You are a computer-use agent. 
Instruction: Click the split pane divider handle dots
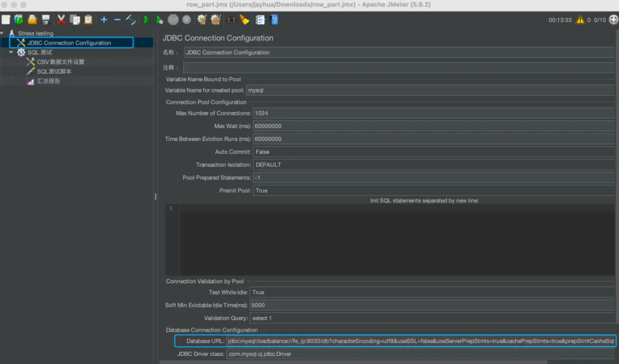point(155,197)
